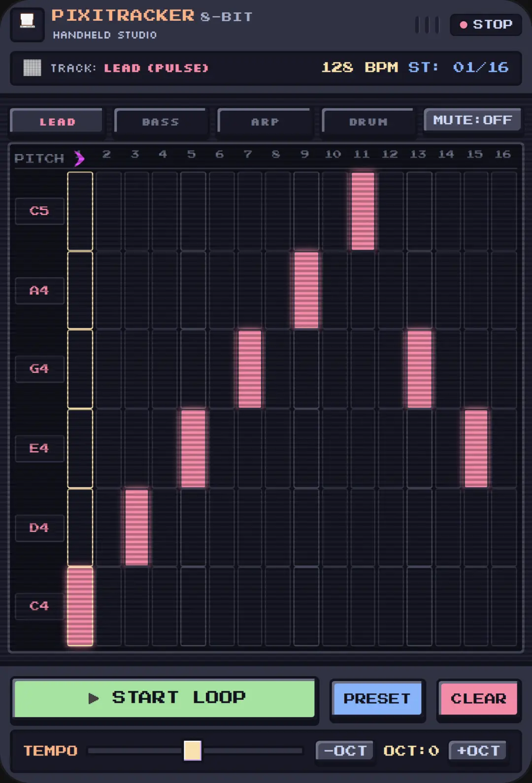532x783 pixels.
Task: Enable the C4 cell at step 16
Action: tap(504, 606)
